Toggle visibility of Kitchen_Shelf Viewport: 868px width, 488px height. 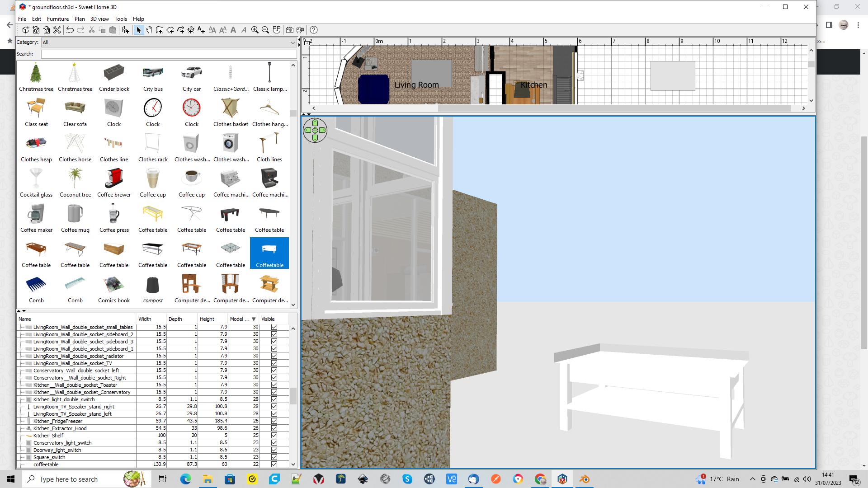[x=274, y=436]
